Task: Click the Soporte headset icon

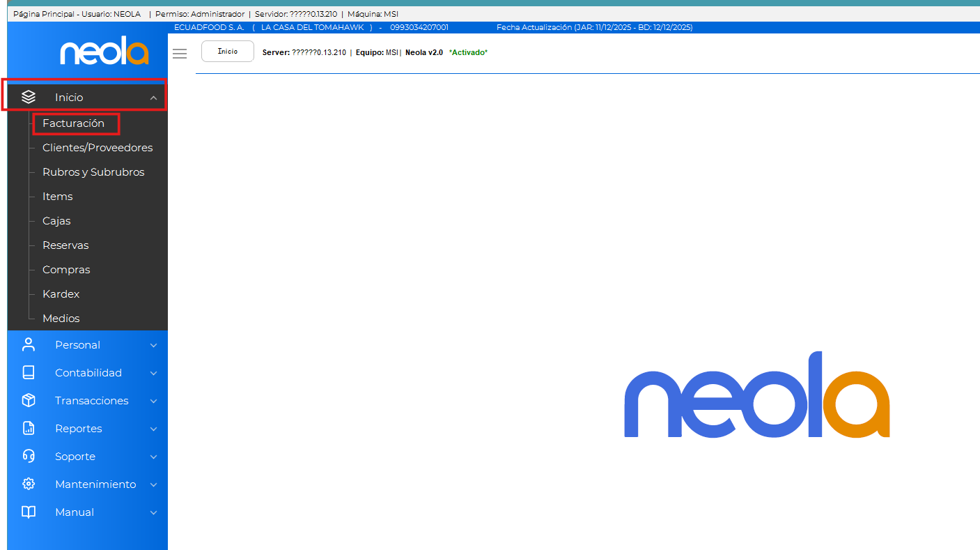Action: tap(29, 456)
